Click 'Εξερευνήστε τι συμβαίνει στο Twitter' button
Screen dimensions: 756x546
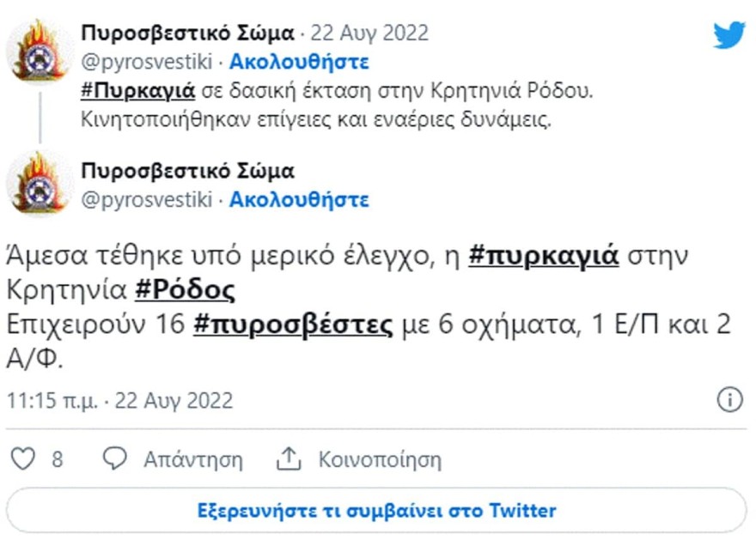click(378, 510)
